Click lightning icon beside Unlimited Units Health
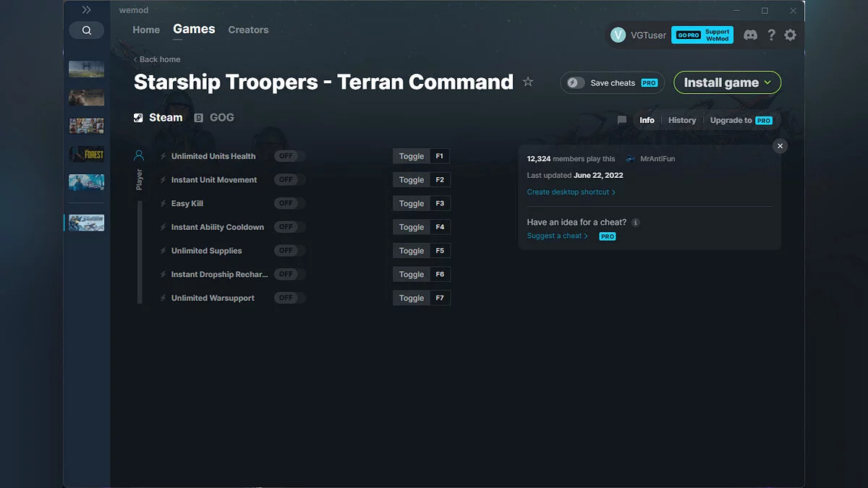The image size is (868, 488). [163, 156]
